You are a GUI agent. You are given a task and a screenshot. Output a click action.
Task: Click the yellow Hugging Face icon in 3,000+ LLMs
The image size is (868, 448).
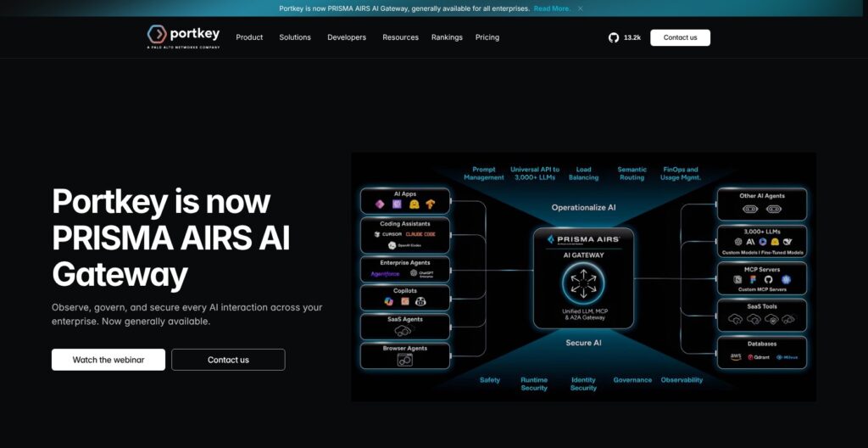[x=775, y=242]
